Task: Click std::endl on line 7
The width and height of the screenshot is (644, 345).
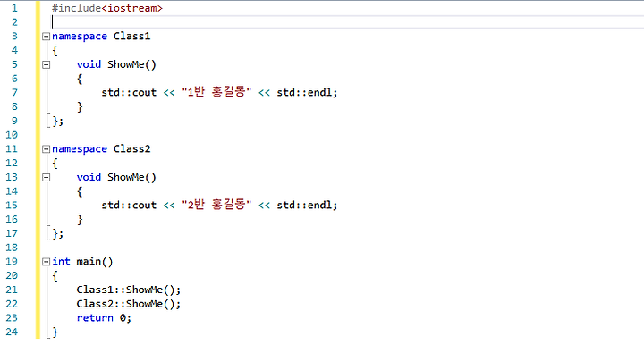Action: point(305,93)
